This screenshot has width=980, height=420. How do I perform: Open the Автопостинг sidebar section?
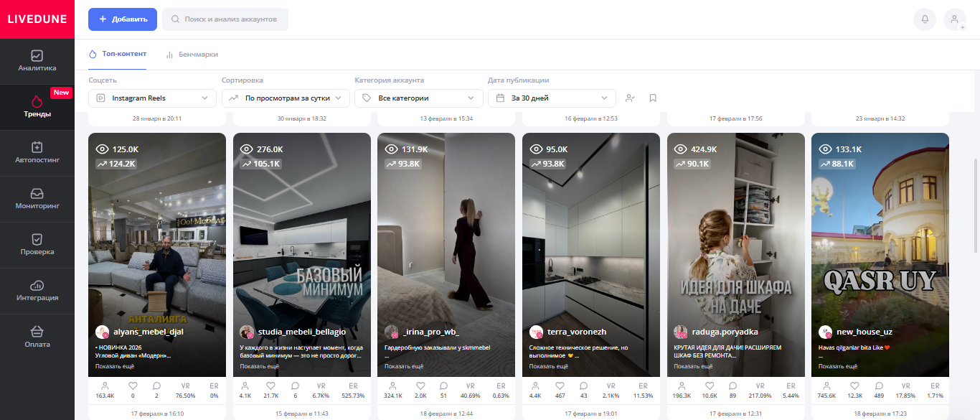tap(37, 153)
